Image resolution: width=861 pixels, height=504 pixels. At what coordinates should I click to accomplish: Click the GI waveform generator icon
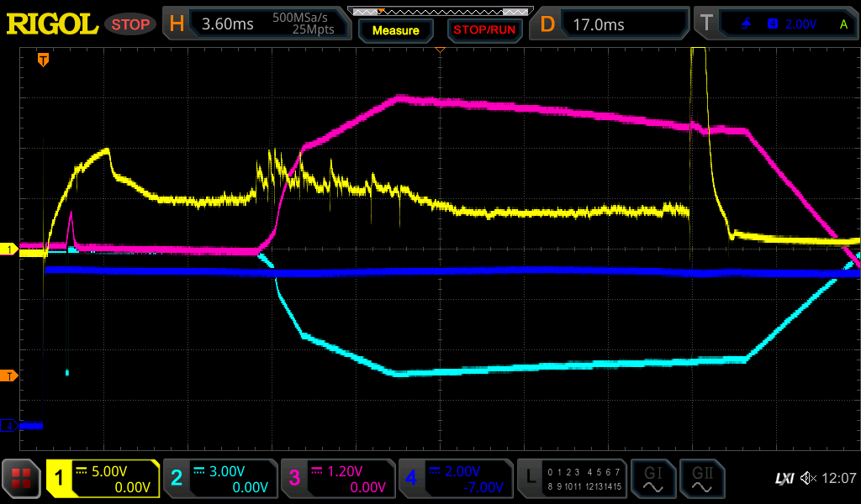(x=652, y=480)
